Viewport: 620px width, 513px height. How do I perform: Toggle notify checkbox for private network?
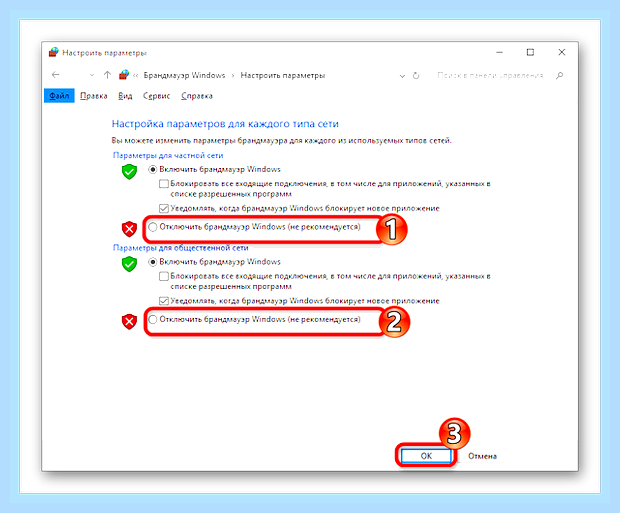(164, 208)
